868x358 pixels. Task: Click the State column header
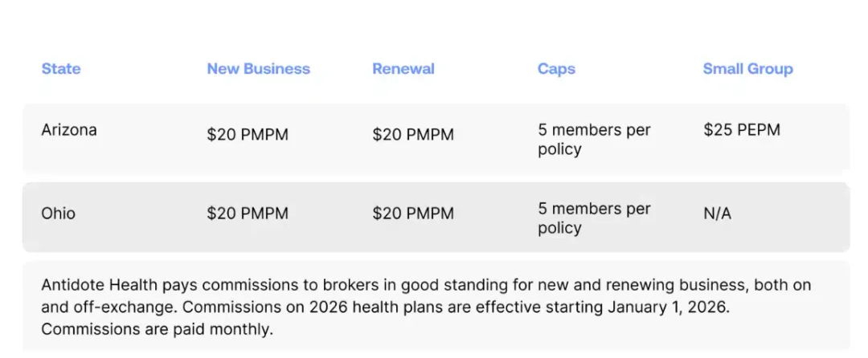tap(61, 69)
